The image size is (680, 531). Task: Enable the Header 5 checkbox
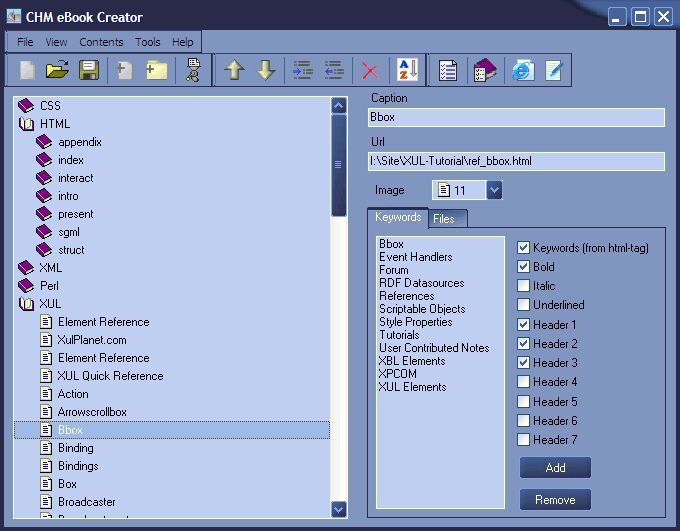[523, 401]
